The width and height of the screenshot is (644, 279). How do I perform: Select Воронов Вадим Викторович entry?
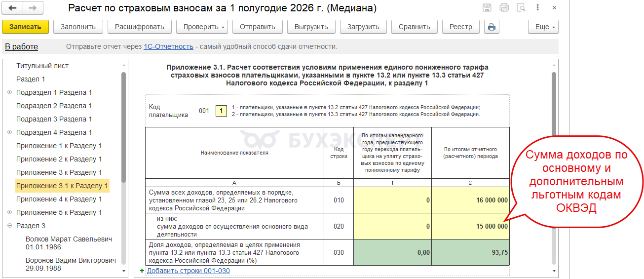point(71,264)
